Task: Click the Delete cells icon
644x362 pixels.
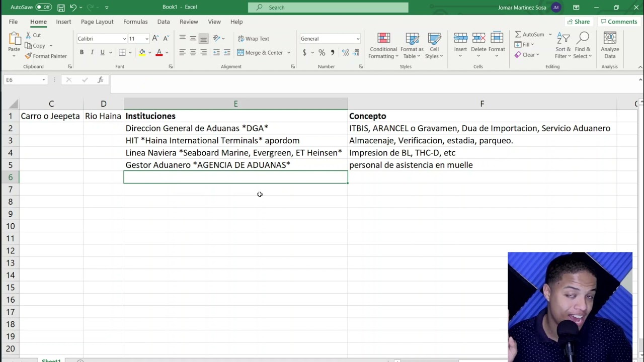Action: point(478,38)
